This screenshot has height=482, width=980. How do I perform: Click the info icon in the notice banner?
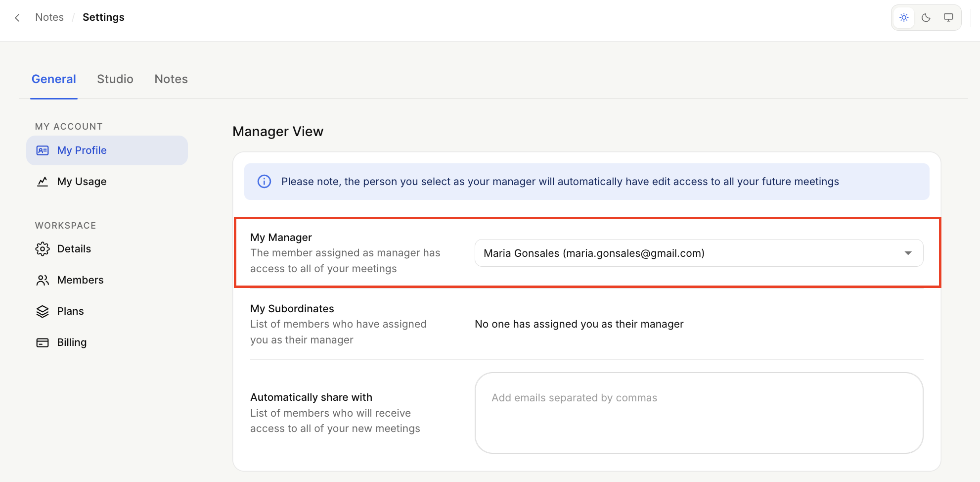[265, 182]
